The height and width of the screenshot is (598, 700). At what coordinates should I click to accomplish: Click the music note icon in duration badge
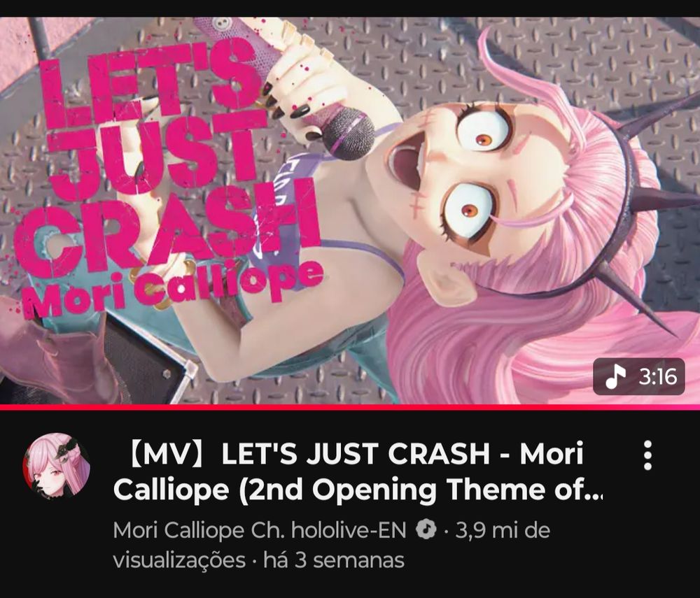(x=615, y=376)
